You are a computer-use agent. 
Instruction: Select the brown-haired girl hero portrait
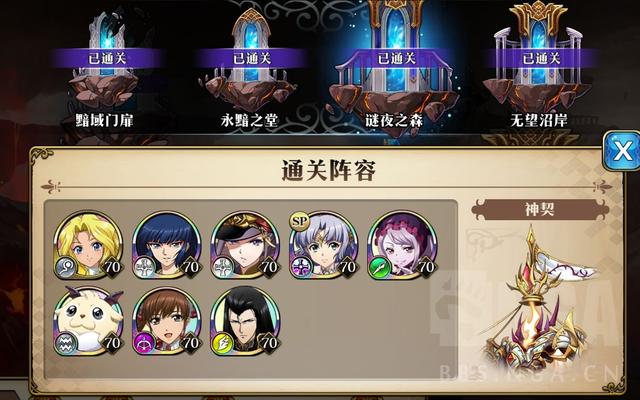[167, 321]
